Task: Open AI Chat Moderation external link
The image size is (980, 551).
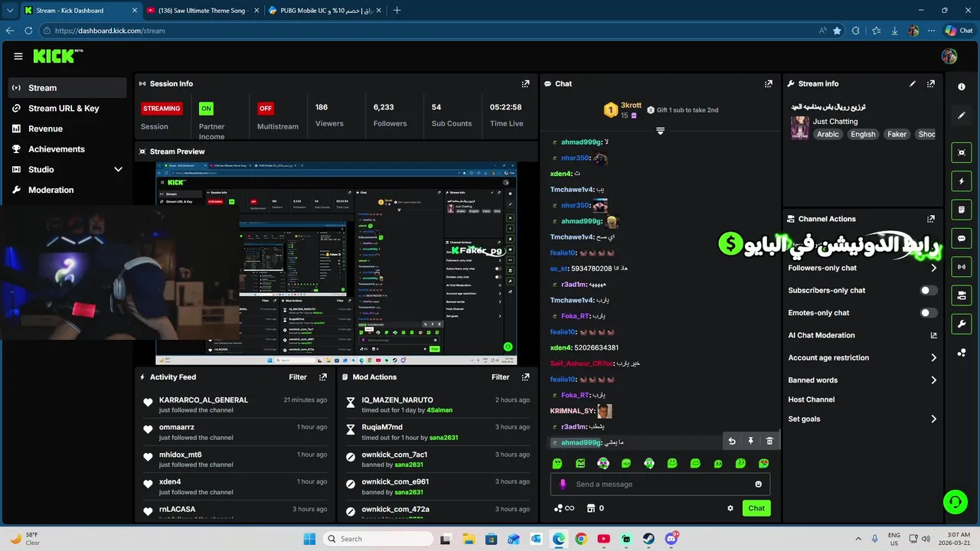Action: pyautogui.click(x=934, y=335)
